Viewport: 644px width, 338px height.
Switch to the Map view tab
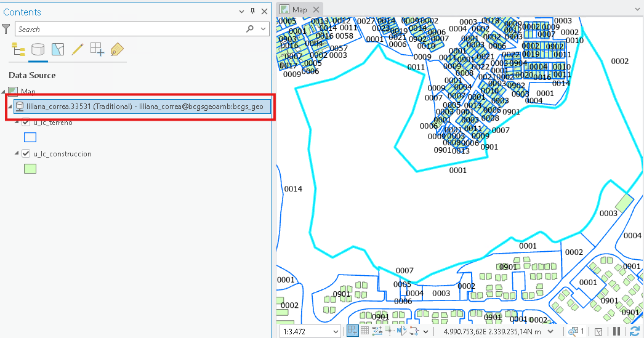[299, 9]
